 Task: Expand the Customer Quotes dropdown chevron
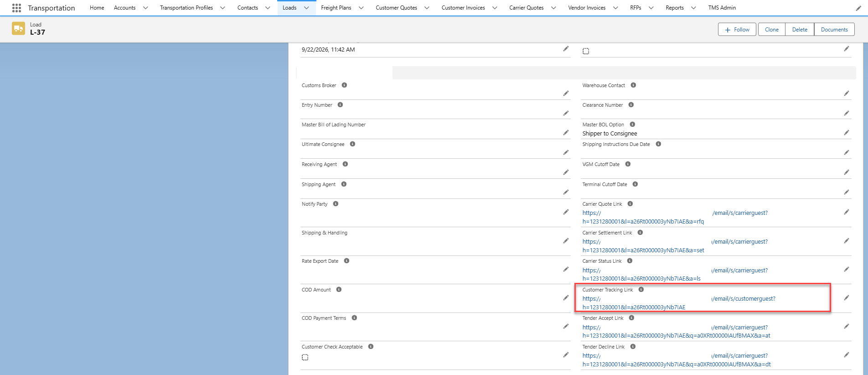[x=427, y=8]
